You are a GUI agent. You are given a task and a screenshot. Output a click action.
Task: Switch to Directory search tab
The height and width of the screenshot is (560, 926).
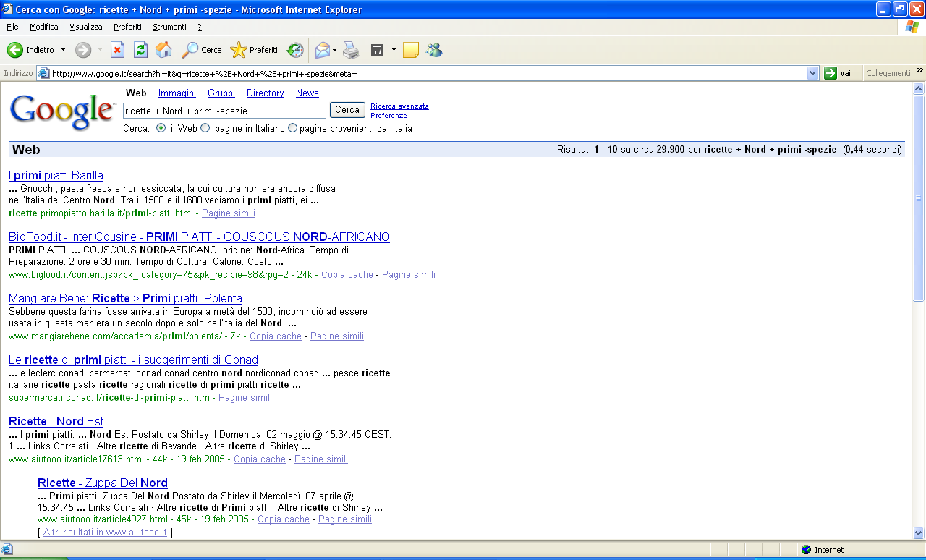[x=265, y=93]
